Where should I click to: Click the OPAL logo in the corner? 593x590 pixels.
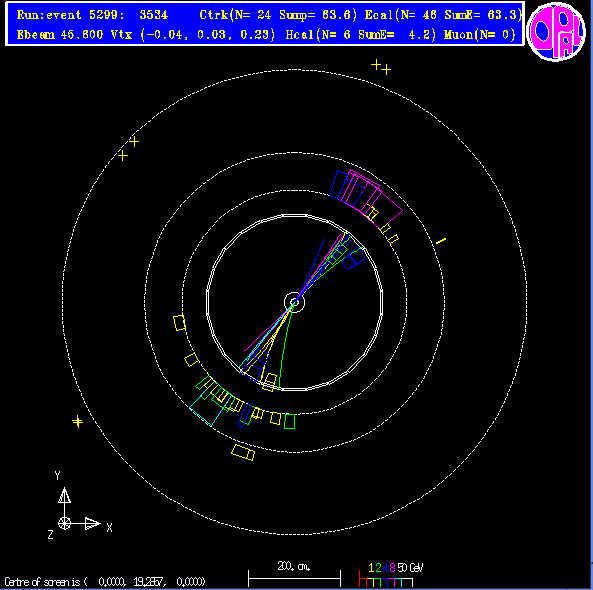(556, 31)
